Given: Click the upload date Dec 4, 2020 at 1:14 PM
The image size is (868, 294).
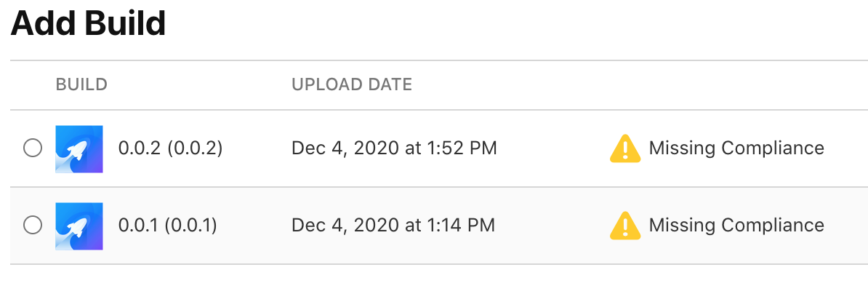Looking at the screenshot, I should 393,226.
